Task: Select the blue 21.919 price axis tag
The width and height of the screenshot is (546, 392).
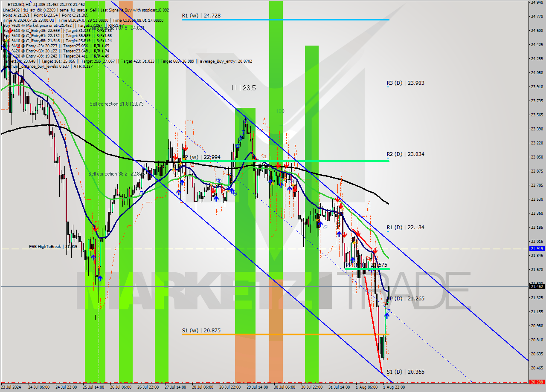Action: click(x=536, y=248)
